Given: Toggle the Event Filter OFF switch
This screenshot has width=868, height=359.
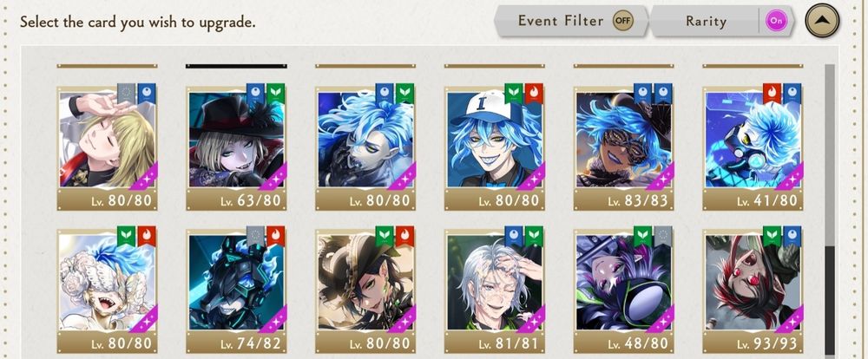Looking at the screenshot, I should [622, 21].
